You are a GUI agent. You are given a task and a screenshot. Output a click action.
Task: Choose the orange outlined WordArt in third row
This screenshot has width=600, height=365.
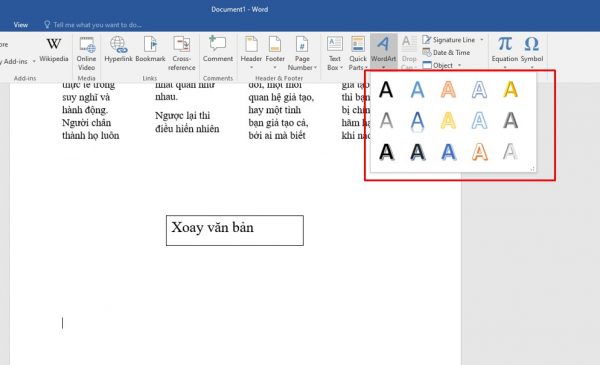click(479, 152)
